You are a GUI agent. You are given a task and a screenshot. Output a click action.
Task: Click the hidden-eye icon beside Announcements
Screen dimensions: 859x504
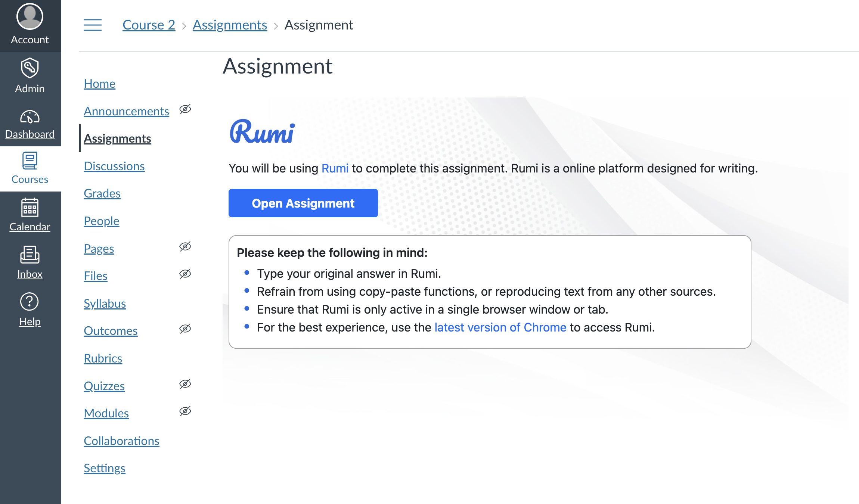[x=185, y=109]
